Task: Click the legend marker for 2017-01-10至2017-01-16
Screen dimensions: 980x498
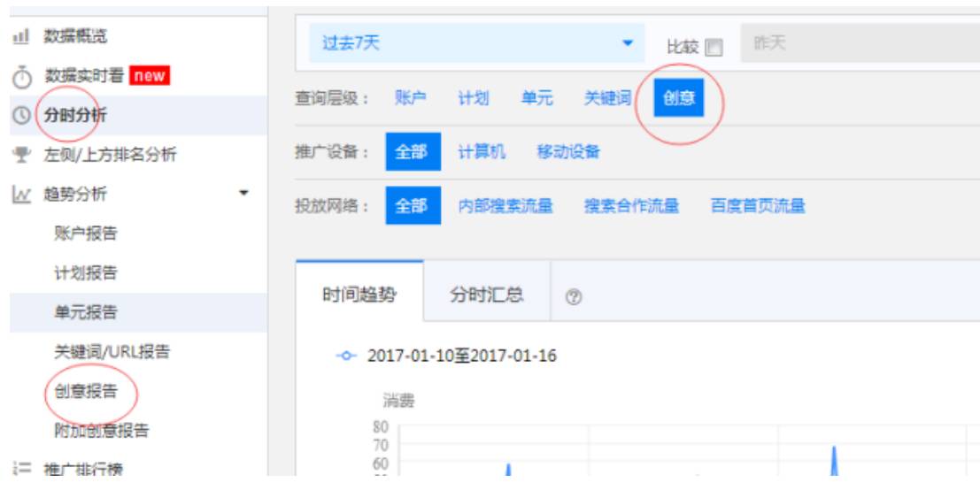Action: coord(345,356)
